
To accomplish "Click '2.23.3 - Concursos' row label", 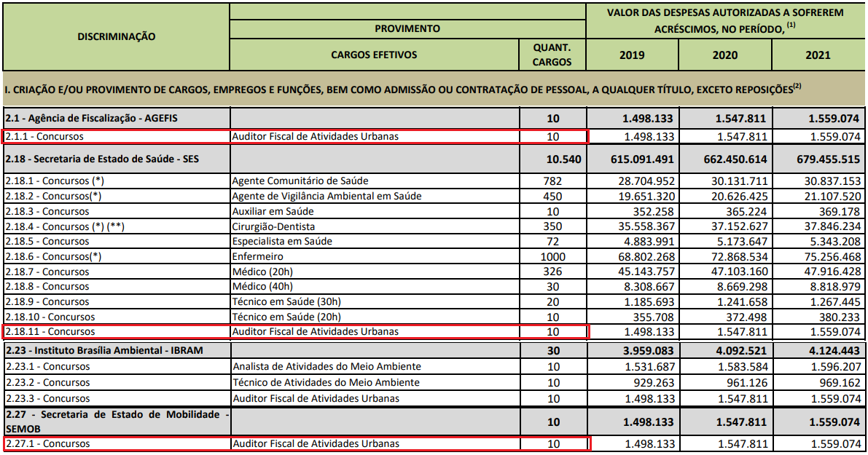I will [47, 399].
